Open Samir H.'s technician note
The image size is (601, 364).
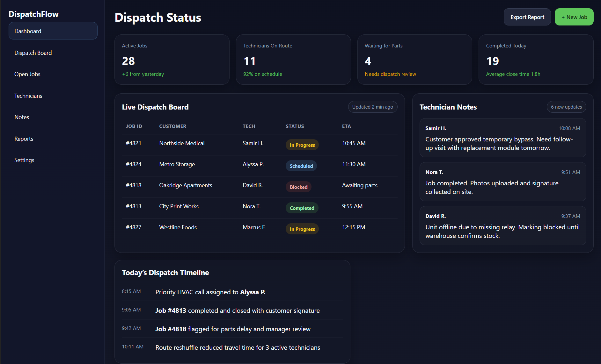point(503,138)
